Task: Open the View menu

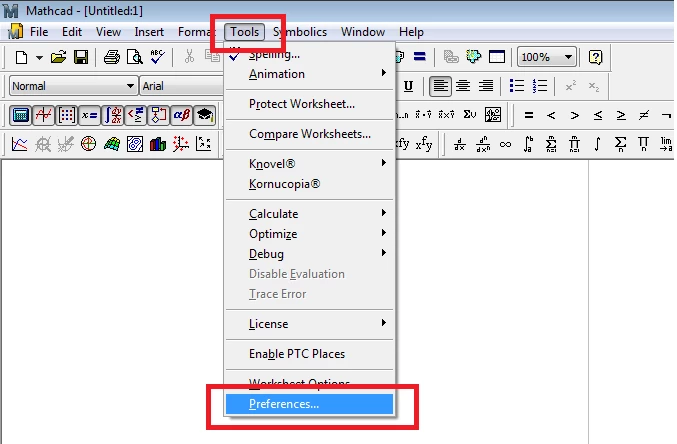Action: [x=108, y=32]
